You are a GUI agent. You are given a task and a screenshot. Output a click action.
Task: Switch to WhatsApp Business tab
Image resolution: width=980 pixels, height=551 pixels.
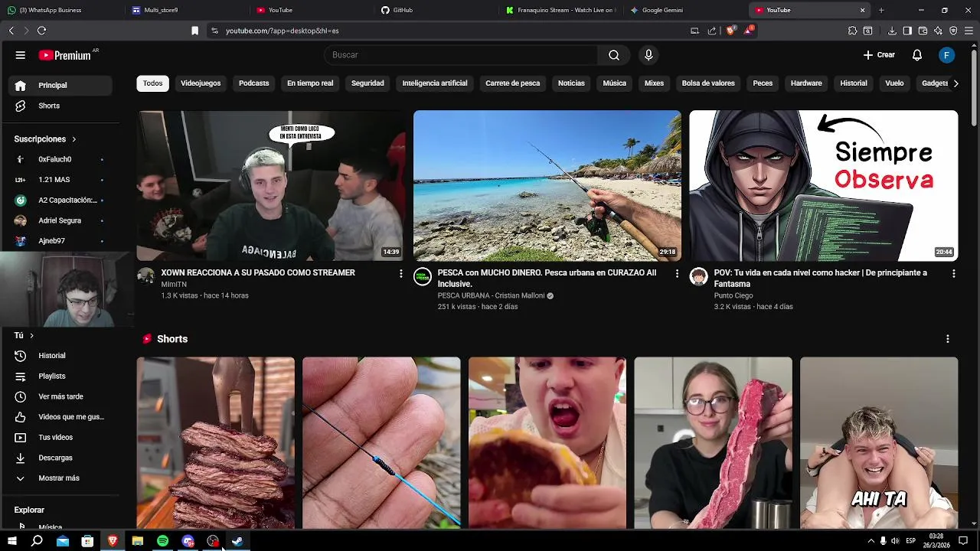[x=61, y=10]
